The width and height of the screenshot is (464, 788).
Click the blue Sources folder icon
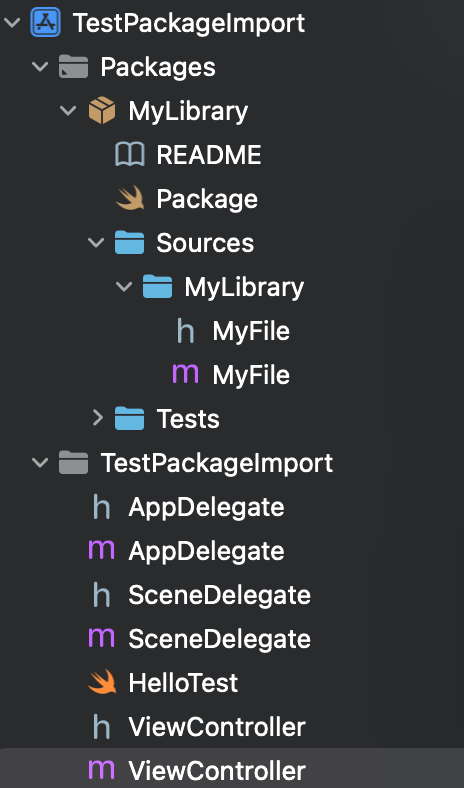click(x=130, y=243)
